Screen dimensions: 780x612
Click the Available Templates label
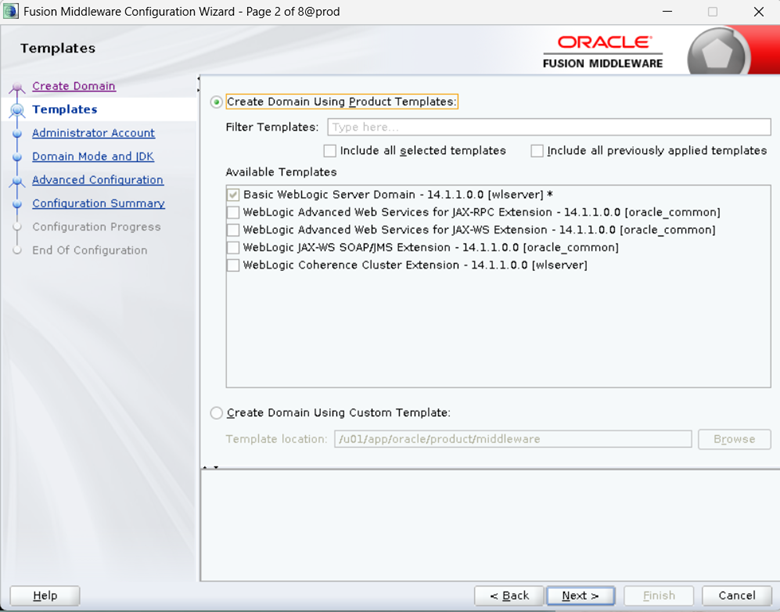click(x=281, y=172)
